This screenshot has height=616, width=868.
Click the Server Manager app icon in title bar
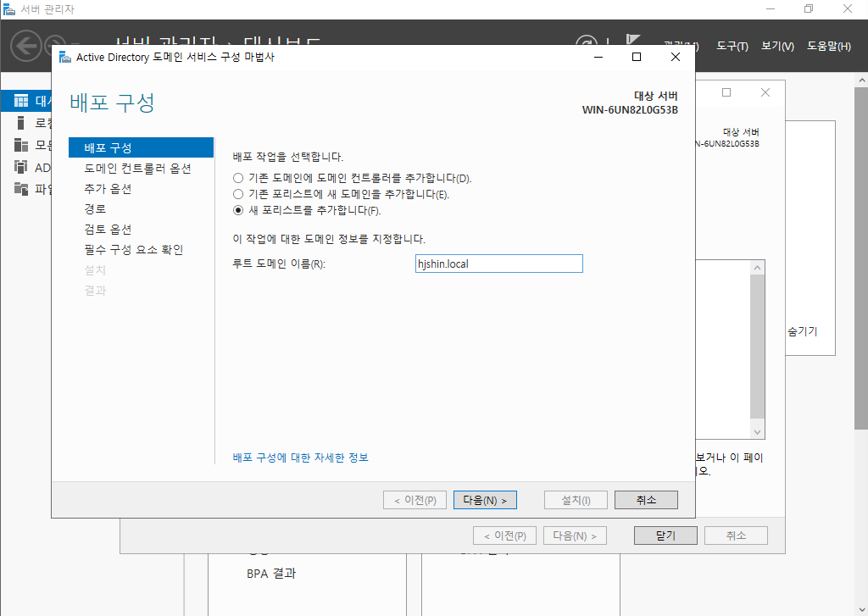(x=8, y=9)
